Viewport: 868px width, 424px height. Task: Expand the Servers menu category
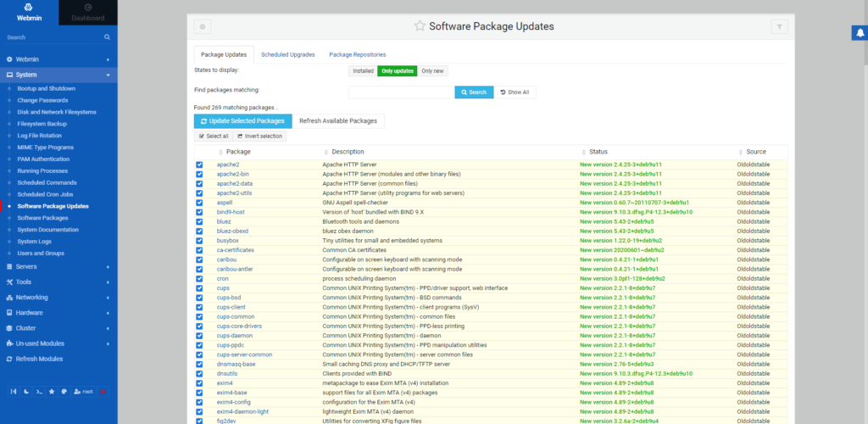(x=58, y=267)
